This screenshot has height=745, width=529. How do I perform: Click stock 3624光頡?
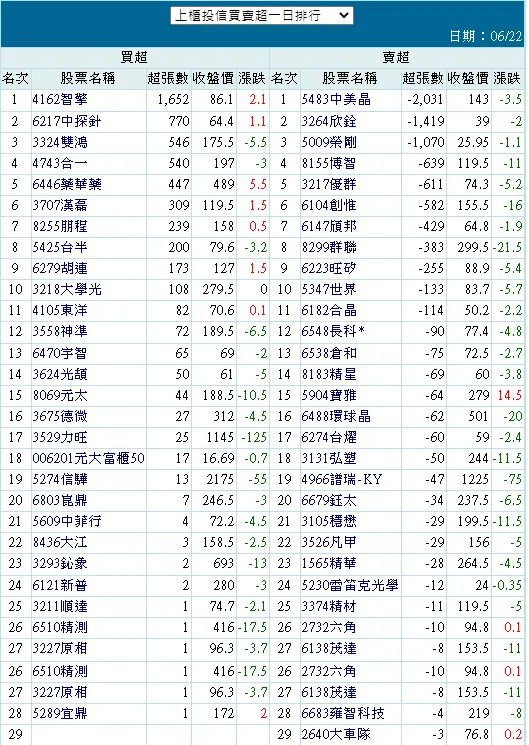tap(60, 374)
